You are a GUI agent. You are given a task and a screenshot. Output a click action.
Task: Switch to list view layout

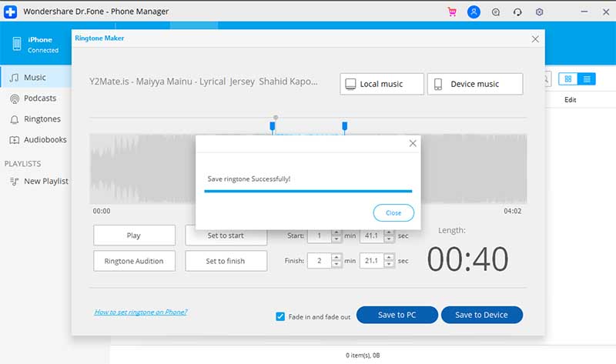coord(587,79)
